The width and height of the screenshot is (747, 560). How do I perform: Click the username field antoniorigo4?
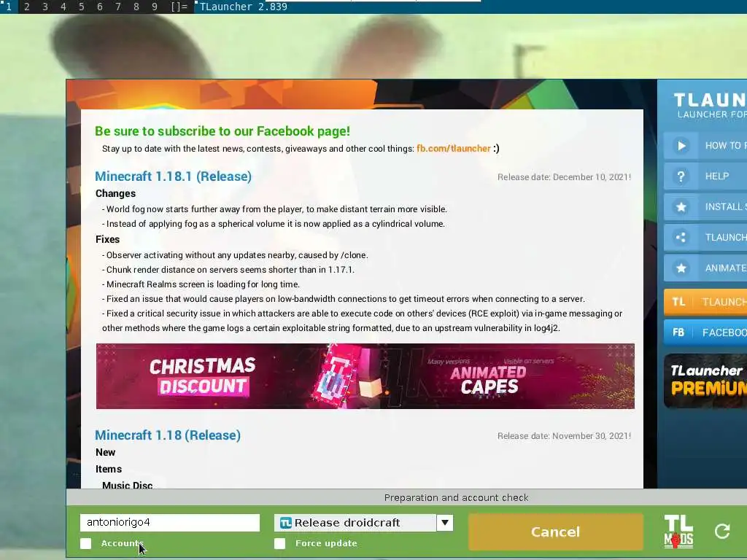coord(169,522)
